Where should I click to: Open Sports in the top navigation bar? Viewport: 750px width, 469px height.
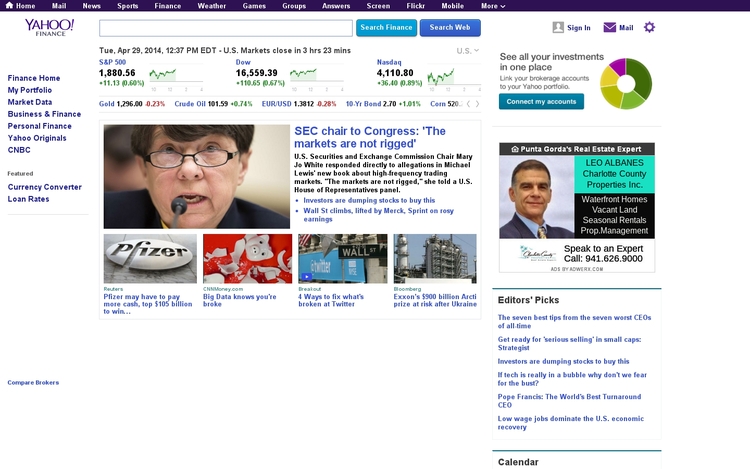point(128,6)
